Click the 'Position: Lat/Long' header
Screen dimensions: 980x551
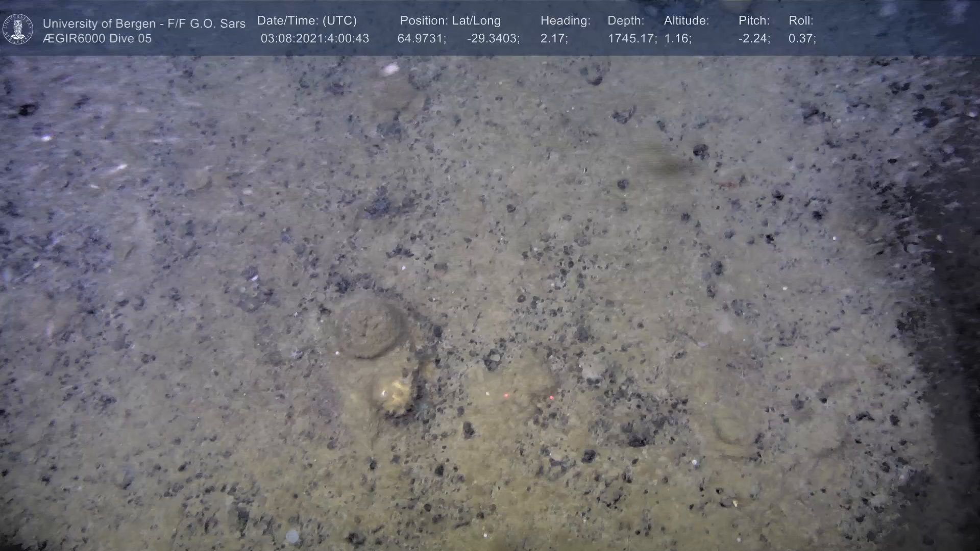[x=450, y=21]
